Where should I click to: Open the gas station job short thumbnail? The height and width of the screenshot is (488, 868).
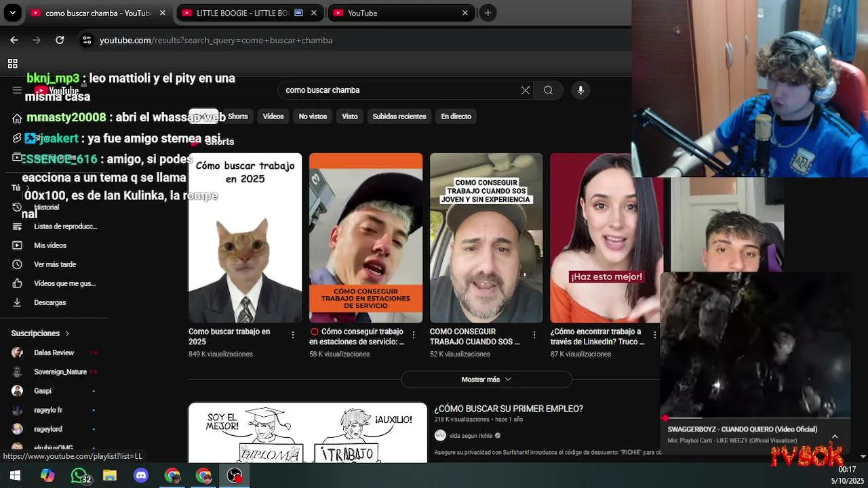pos(366,238)
